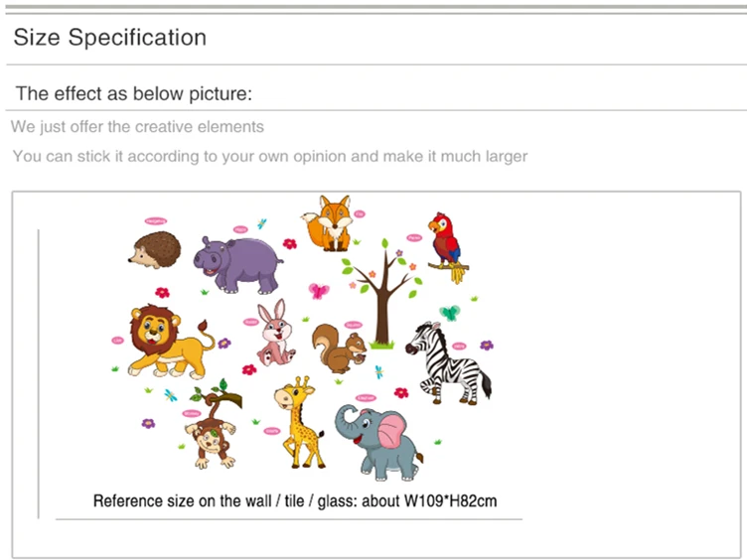Click the red flower beside the hippo
This screenshot has width=747, height=560.
(x=290, y=244)
